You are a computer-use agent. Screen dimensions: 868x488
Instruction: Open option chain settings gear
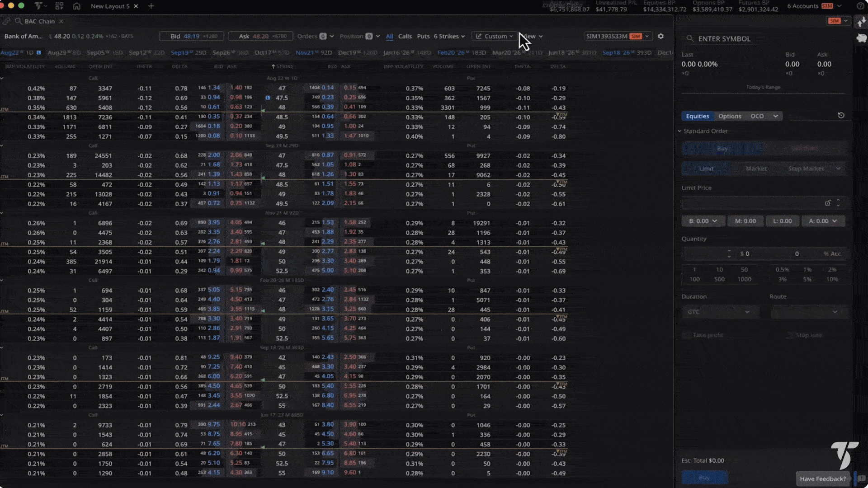(660, 36)
